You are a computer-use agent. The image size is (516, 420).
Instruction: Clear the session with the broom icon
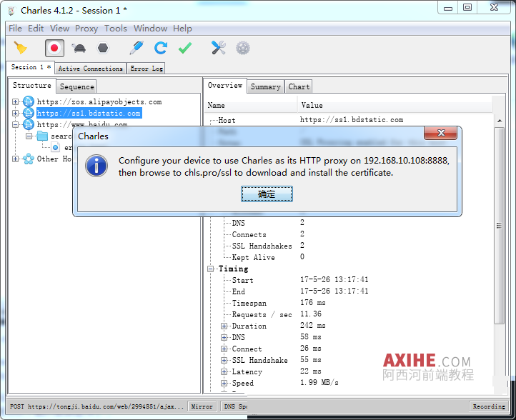coord(21,48)
